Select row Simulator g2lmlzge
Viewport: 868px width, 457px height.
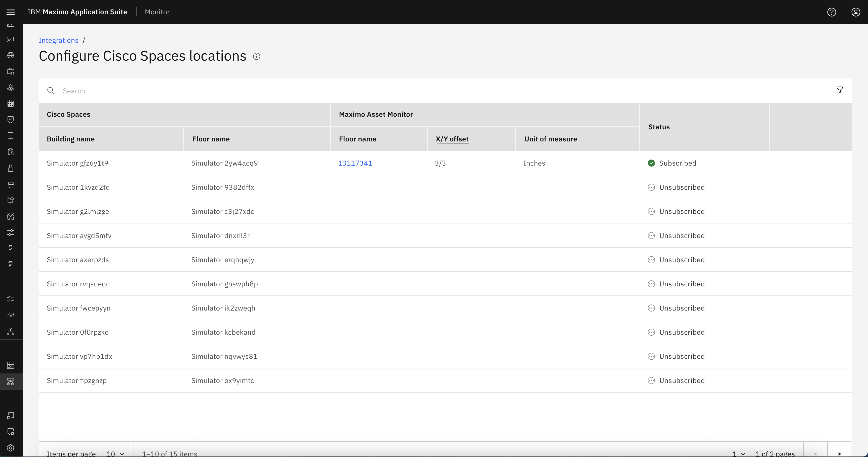[x=445, y=211]
